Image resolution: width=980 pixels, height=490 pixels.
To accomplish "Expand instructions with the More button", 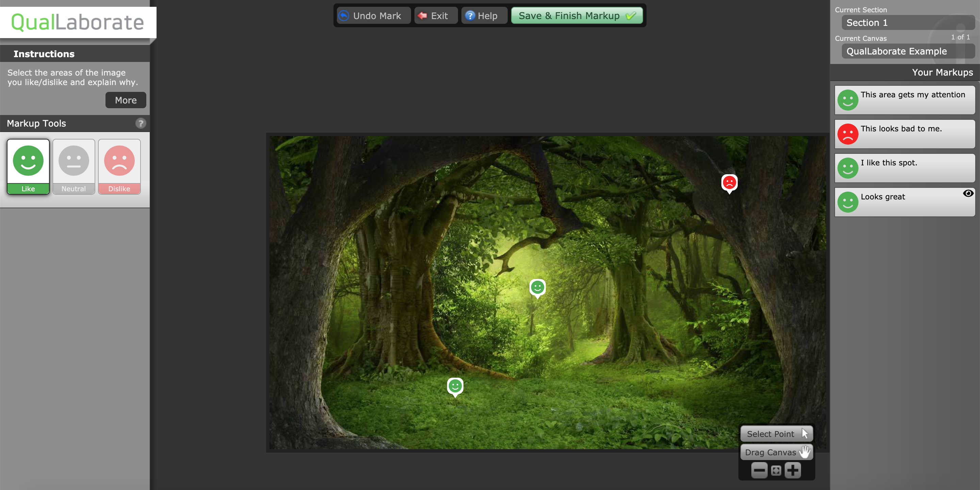I will pyautogui.click(x=126, y=100).
